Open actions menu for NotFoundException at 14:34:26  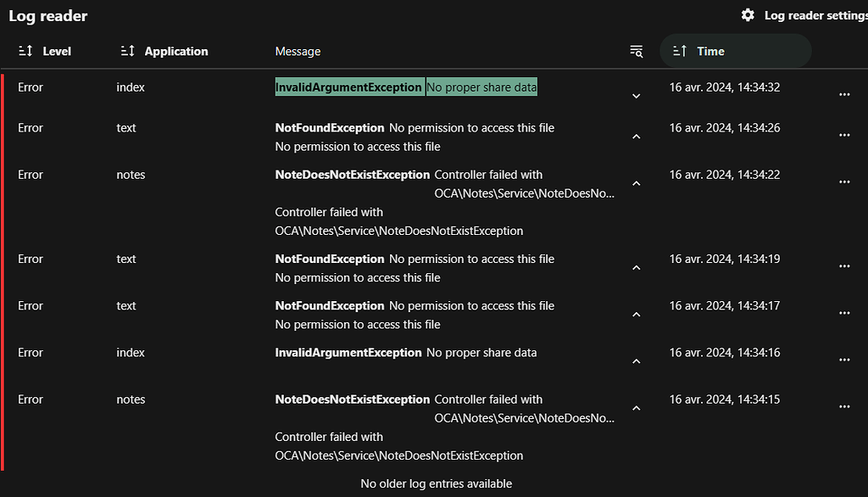pos(844,134)
